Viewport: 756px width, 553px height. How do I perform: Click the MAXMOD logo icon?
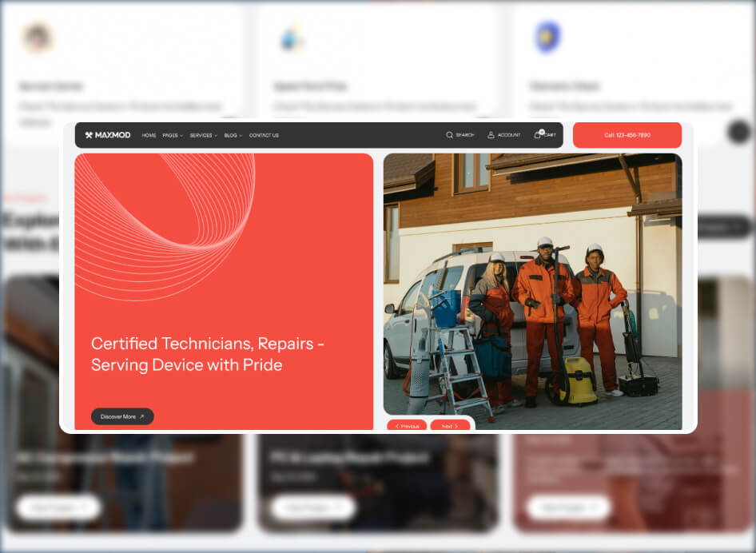89,135
